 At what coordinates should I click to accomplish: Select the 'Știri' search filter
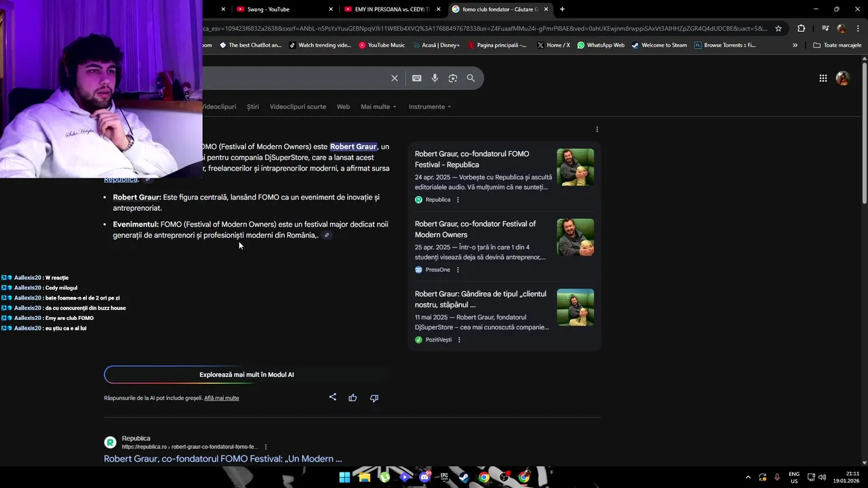pyautogui.click(x=253, y=106)
